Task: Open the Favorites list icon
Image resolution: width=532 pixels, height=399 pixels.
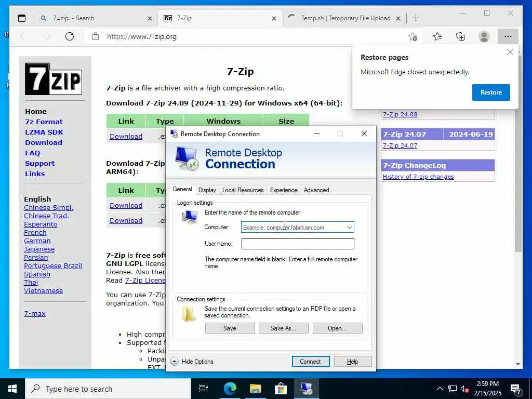Action: (437, 36)
